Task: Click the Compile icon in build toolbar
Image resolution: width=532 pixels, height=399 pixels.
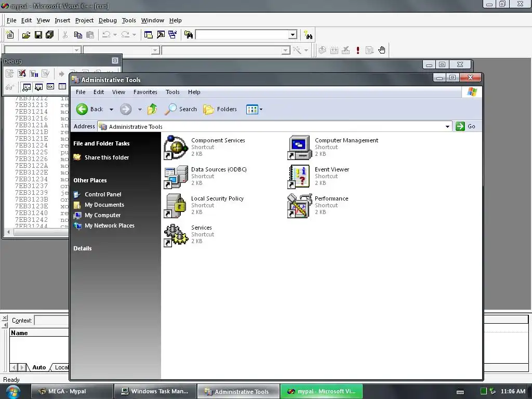Action: click(x=322, y=50)
